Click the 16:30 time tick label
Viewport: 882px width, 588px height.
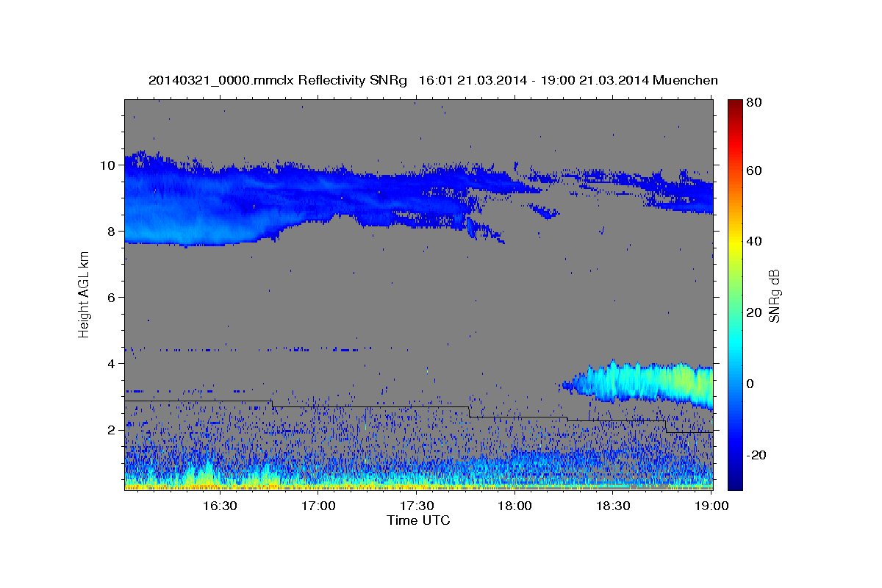[220, 506]
